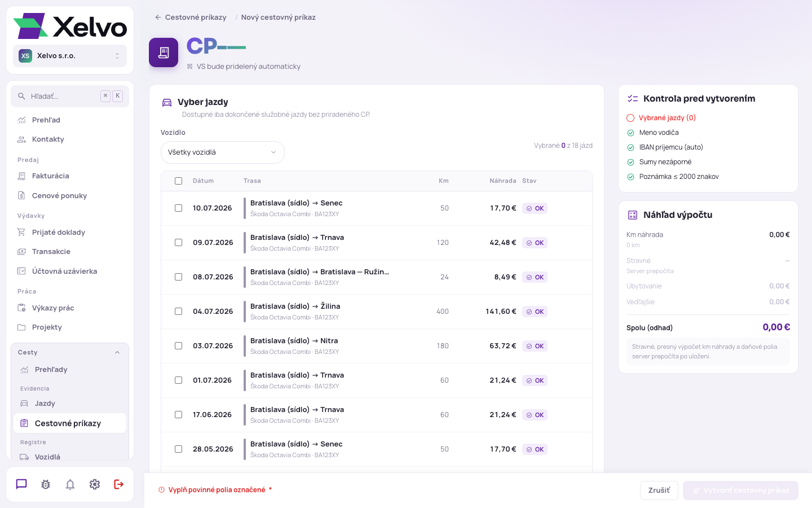Click the QR icon beside VS bude pridelený
This screenshot has width=812, height=508.
point(189,67)
